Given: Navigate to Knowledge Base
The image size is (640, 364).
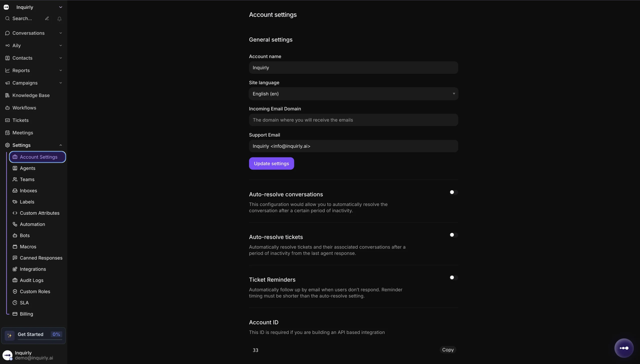Looking at the screenshot, I should (x=33, y=95).
